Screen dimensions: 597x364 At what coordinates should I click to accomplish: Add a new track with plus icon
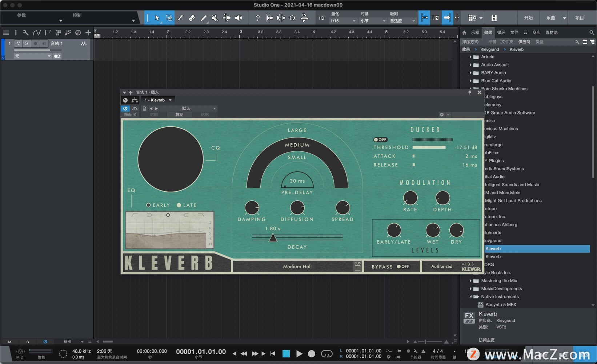tap(88, 33)
